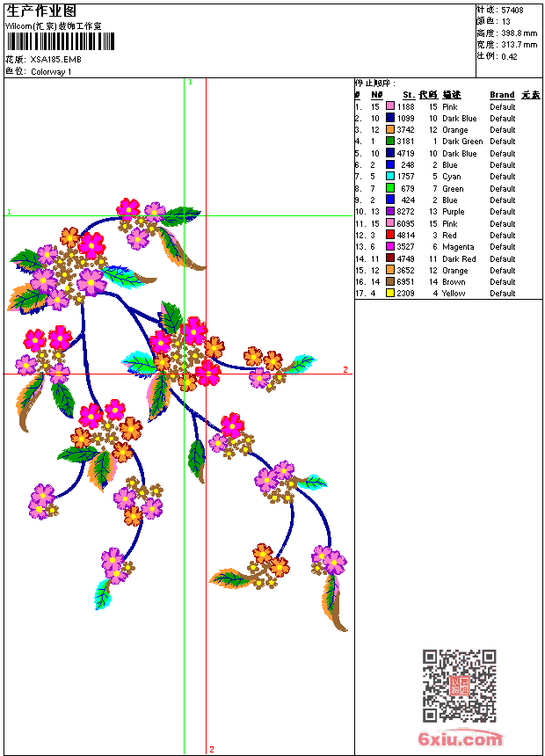
Task: Select the Brown swatch in row 14 code
Action: click(390, 281)
